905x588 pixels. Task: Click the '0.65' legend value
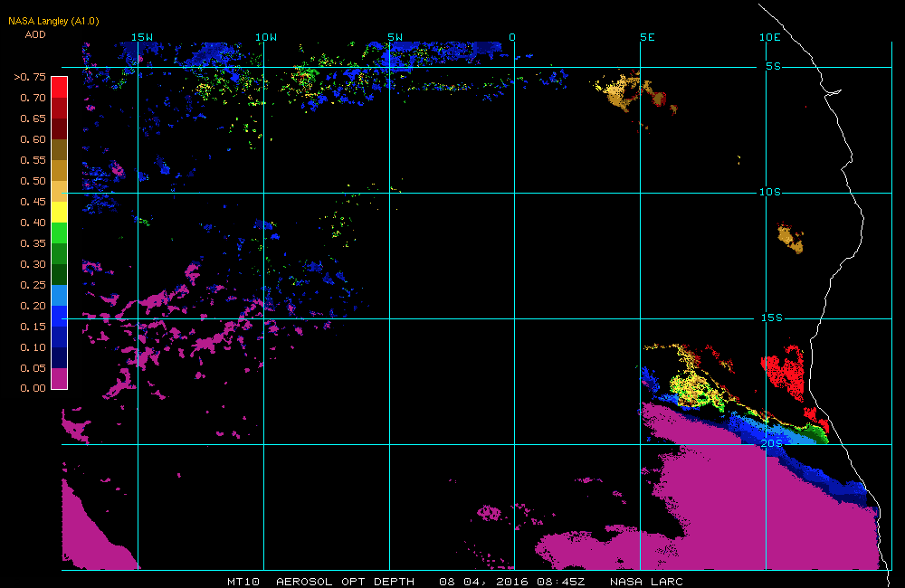pos(33,119)
